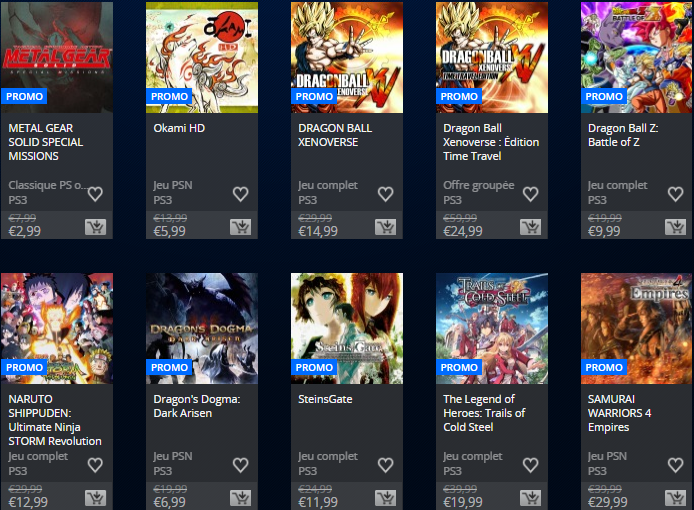Screen dimensions: 694x510
Task: Select the DRAGON BALL XENOVERSE title link
Action: (x=335, y=135)
